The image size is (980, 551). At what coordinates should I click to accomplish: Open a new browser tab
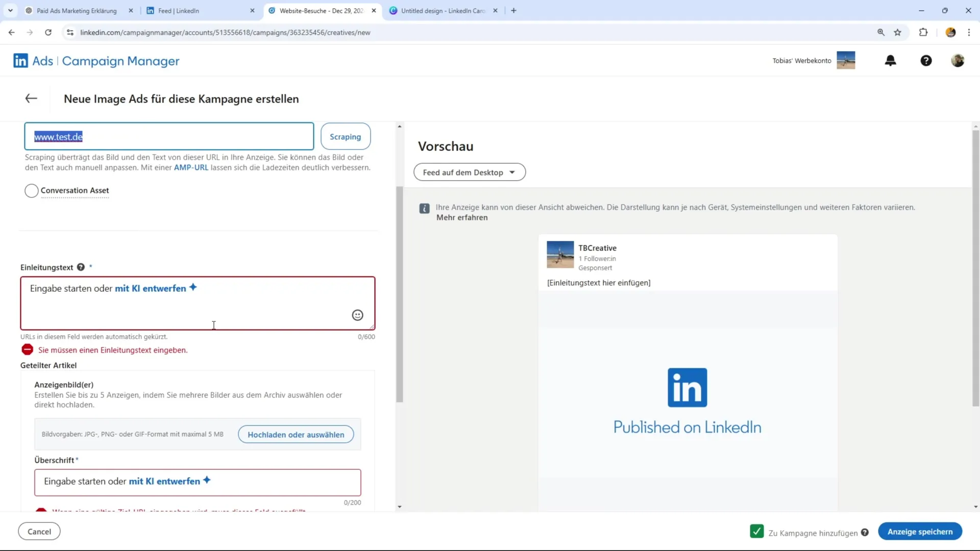513,10
